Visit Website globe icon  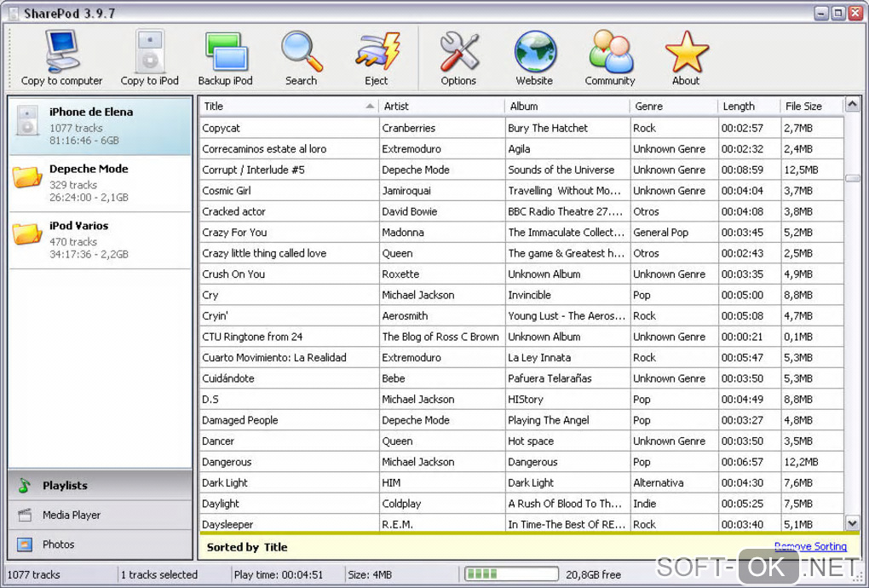pyautogui.click(x=535, y=51)
